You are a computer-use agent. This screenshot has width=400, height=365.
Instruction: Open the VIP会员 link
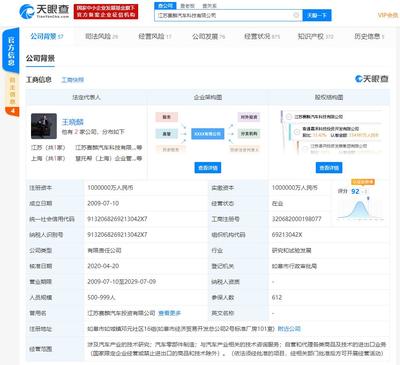tap(388, 15)
